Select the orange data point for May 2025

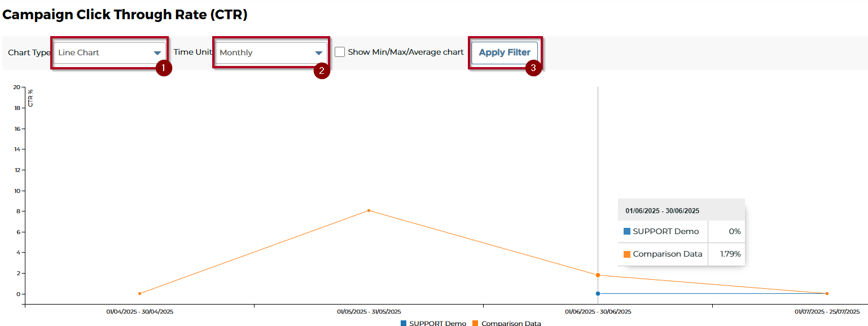(369, 210)
